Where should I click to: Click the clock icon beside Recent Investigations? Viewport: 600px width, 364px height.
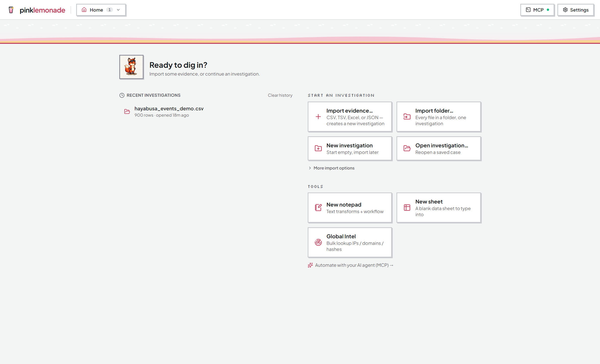(122, 95)
